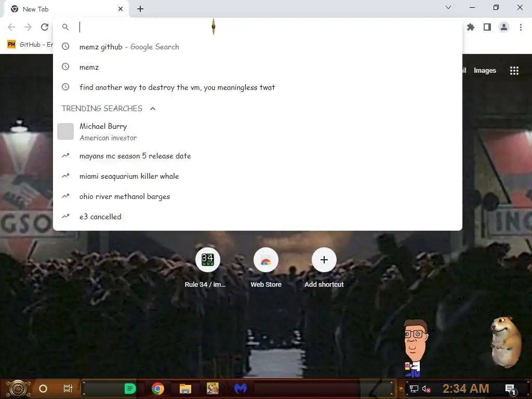Open Malwarebytes from taskbar
The height and width of the screenshot is (399, 532).
point(241,389)
